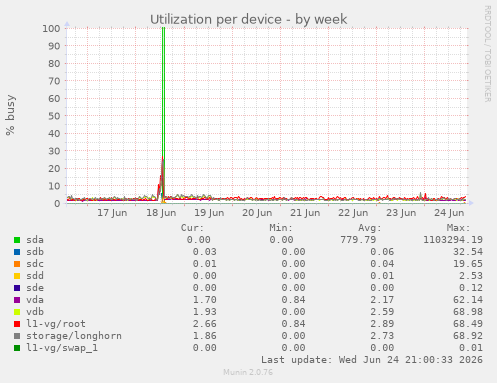
Task: Click the orange sdc legend color swatch
Action: coord(17,264)
